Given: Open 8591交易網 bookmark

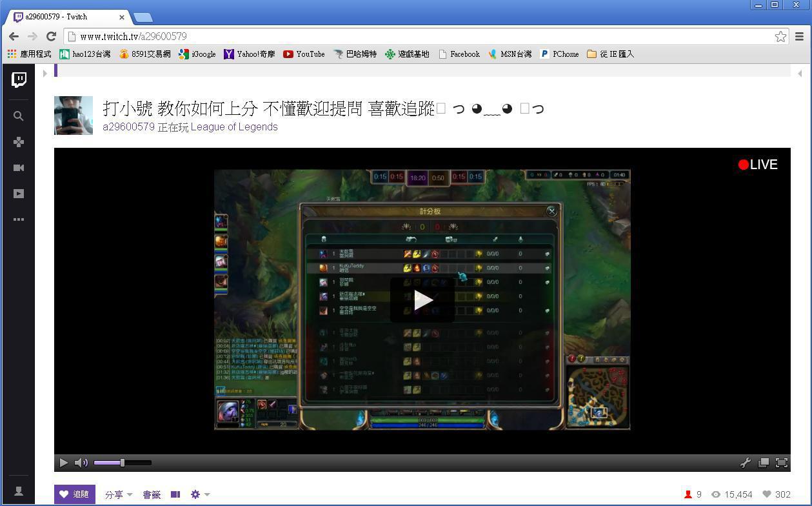Looking at the screenshot, I should pos(145,54).
